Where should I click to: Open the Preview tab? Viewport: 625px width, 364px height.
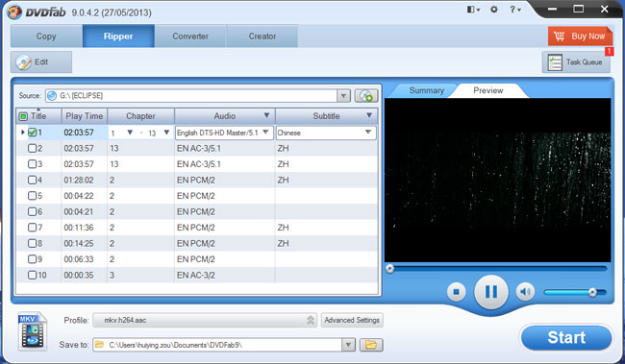488,90
